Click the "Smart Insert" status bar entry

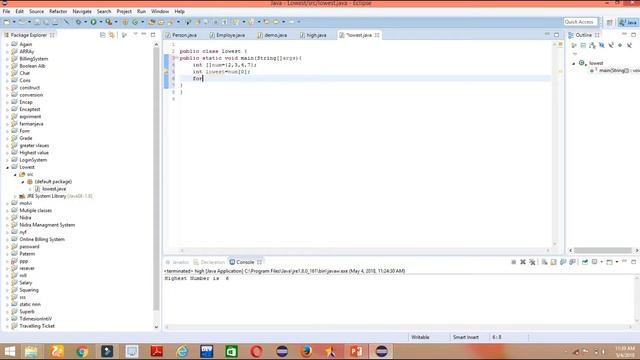(x=466, y=337)
